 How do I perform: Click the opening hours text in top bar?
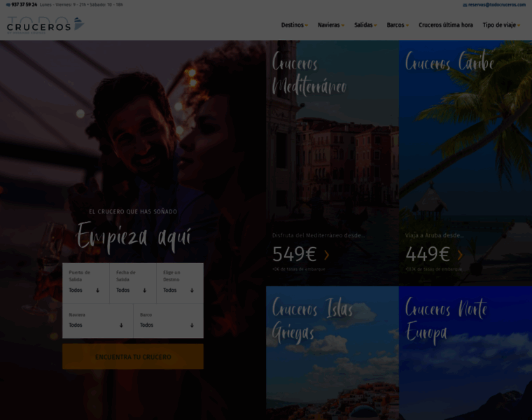coord(81,5)
